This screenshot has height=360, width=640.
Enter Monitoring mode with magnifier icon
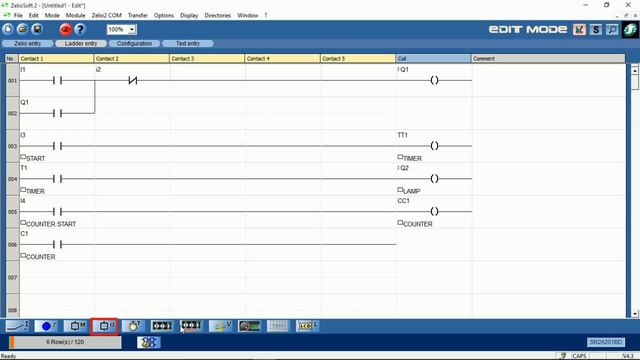click(x=612, y=29)
